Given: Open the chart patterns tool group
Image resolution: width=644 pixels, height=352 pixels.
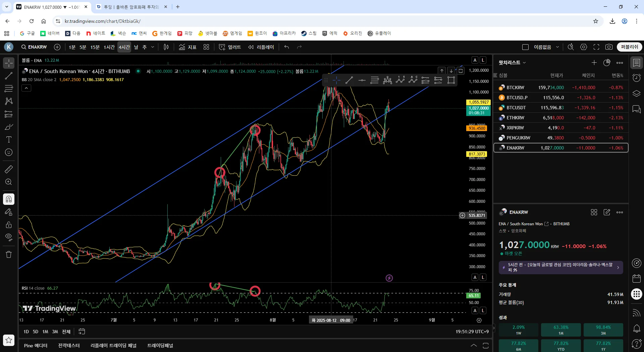Looking at the screenshot, I should 9,101.
